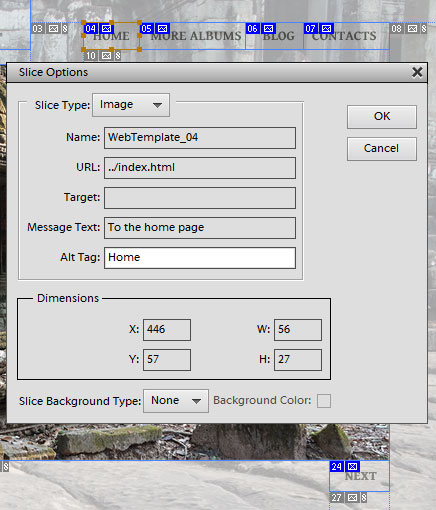Screen dimensions: 436x510
Task: Focus the Name field WebTemplate_04
Action: click(x=200, y=138)
